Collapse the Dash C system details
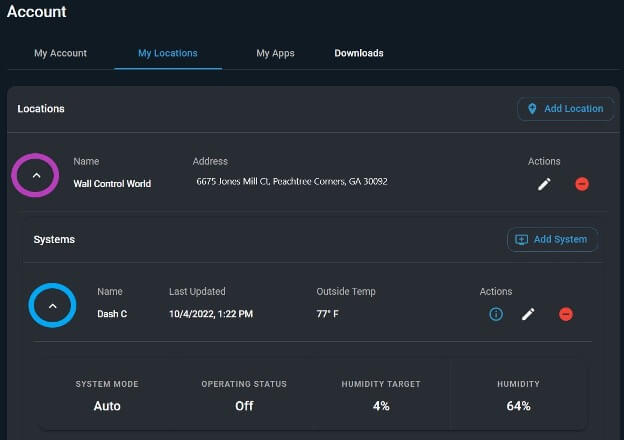The image size is (624, 440). (53, 306)
